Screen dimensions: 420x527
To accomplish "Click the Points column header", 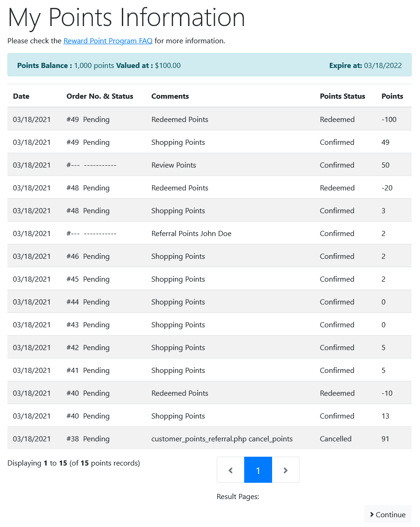I will 392,96.
